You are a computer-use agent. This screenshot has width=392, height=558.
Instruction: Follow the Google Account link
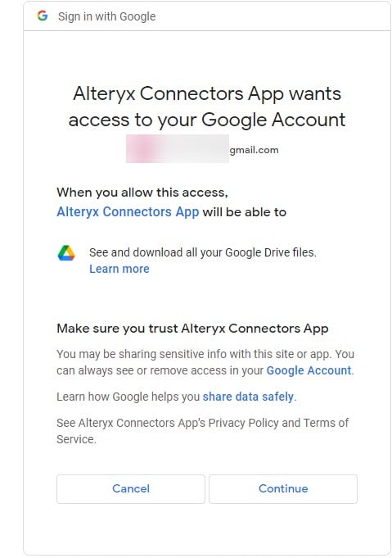click(x=309, y=370)
